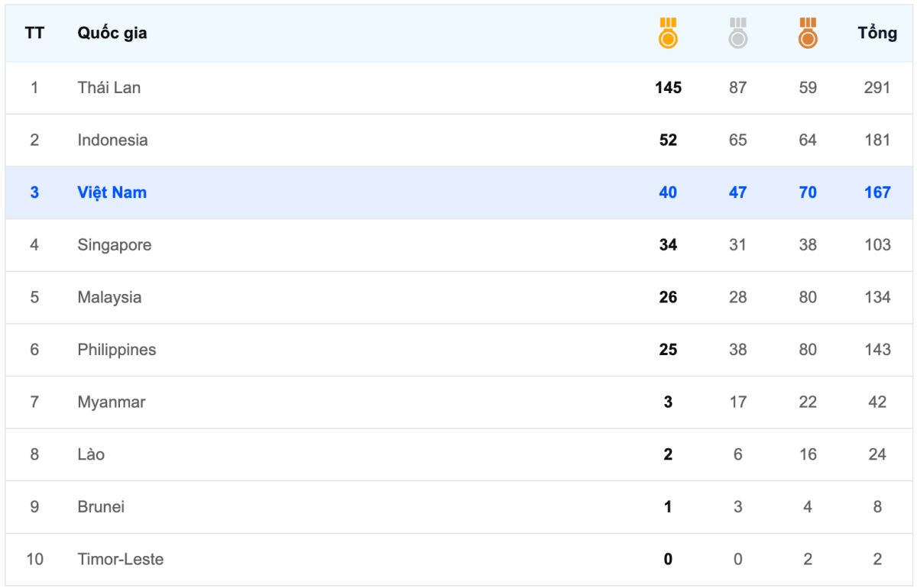Click the silver medal icon header
The height and width of the screenshot is (588, 917).
coord(737,34)
